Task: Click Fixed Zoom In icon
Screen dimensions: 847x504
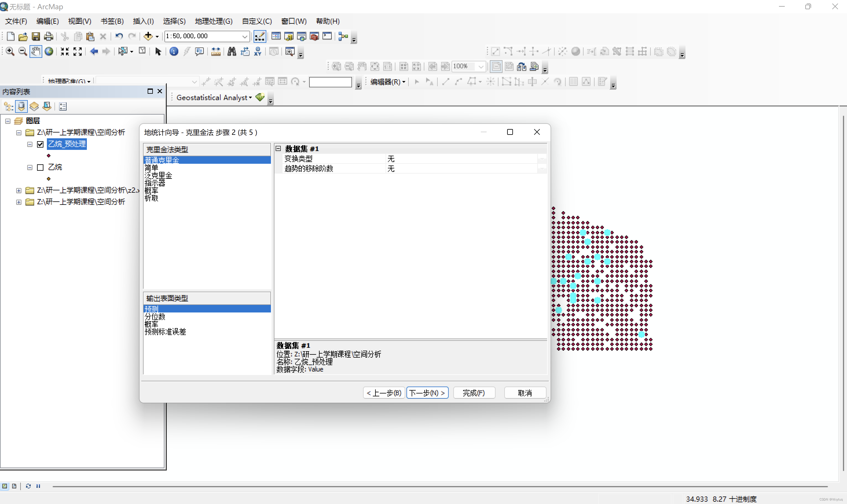Action: [65, 51]
